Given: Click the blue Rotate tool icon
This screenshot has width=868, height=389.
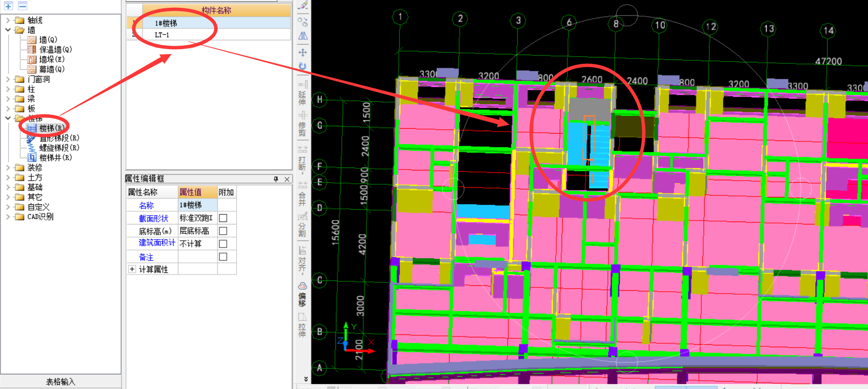Looking at the screenshot, I should tap(302, 66).
